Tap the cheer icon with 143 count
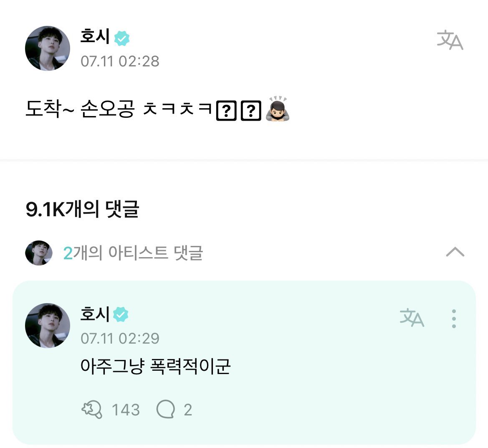 (x=91, y=410)
